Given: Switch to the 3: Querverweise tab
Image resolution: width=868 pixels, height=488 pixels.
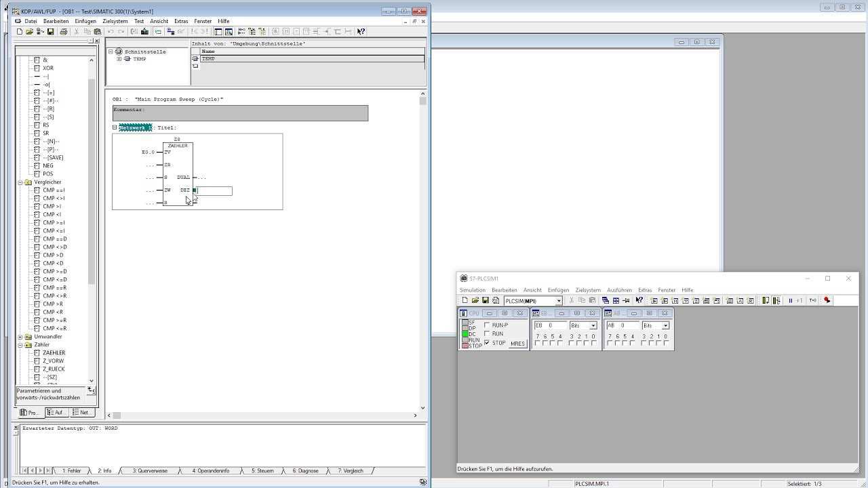Looking at the screenshot, I should (150, 470).
